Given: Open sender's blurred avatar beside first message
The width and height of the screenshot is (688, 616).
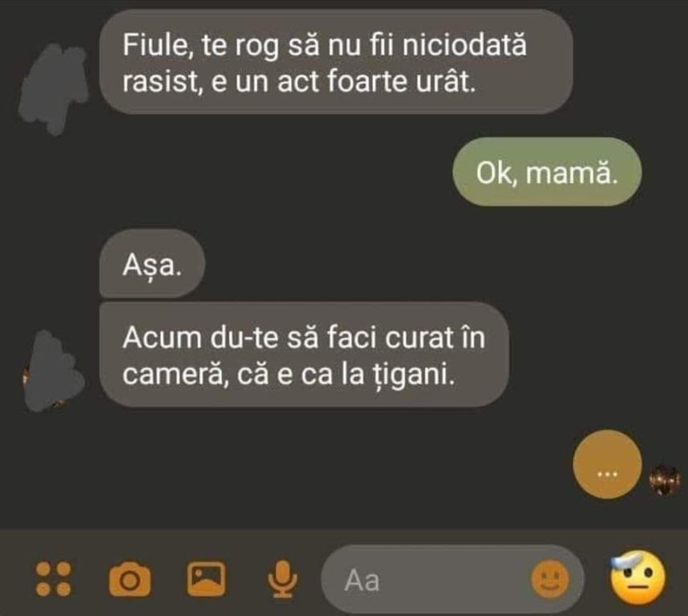Looking at the screenshot, I should click(53, 87).
